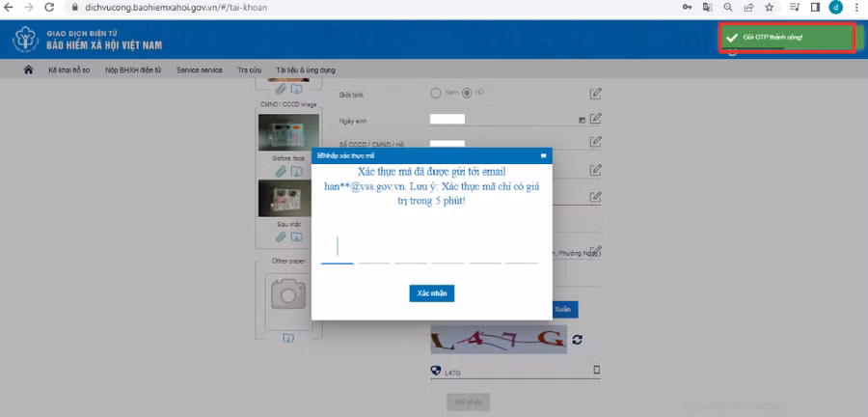Open Tra cứu menu
The image size is (868, 417).
250,70
